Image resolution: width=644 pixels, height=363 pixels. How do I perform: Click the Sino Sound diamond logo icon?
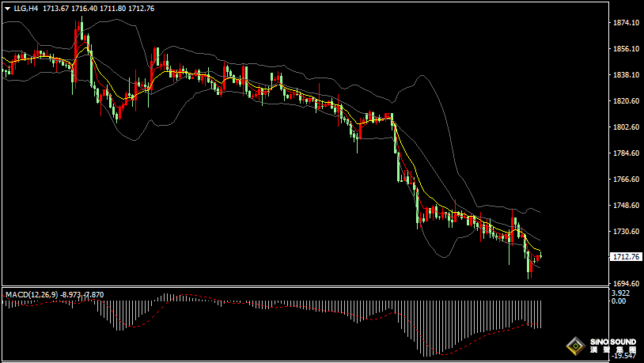[576, 346]
